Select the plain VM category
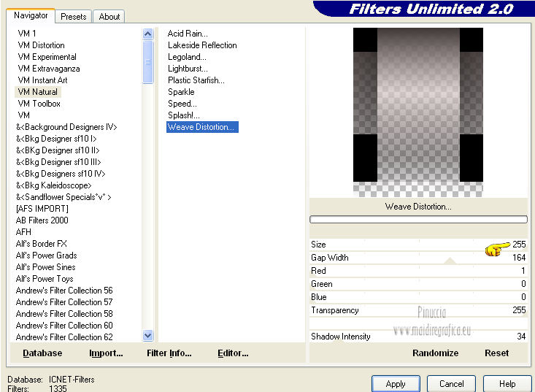This screenshot has width=535, height=392. click(x=24, y=115)
